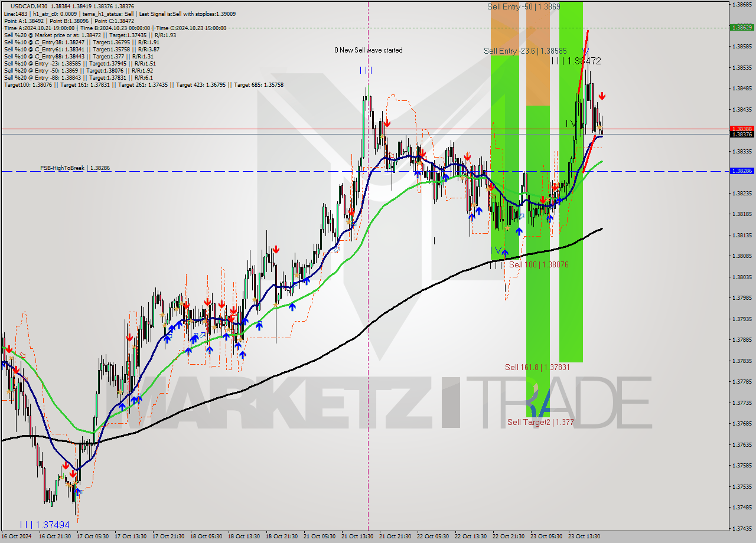This screenshot has width=756, height=543.
Task: Click the 'Sell %10 @ C_Entry61: 1.38341' line
Action: click(82, 49)
